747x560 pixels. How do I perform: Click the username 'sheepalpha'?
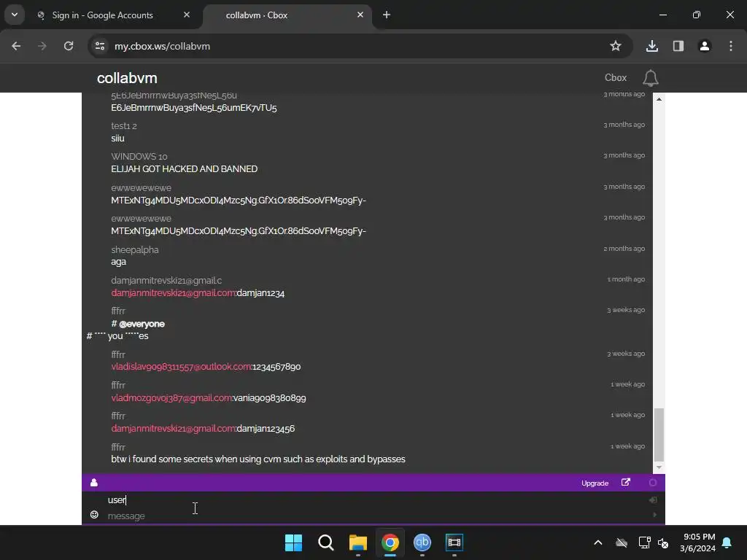tap(135, 249)
